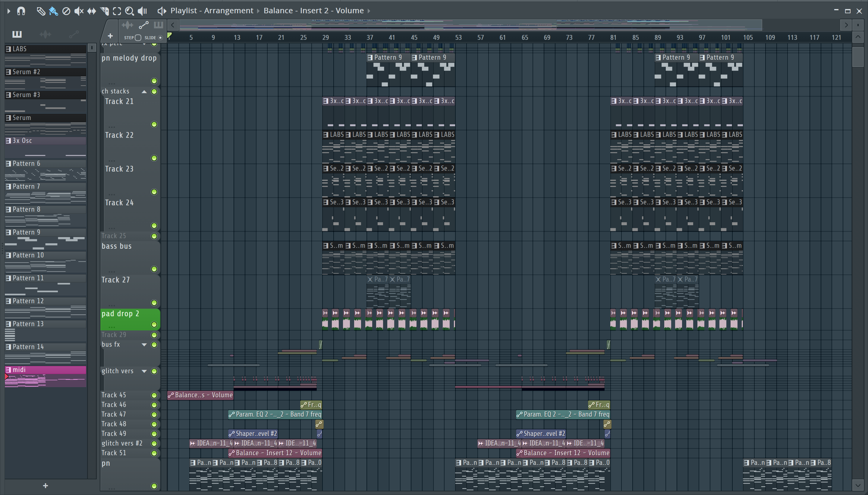Select the Zoom magnifier tool

click(x=129, y=11)
